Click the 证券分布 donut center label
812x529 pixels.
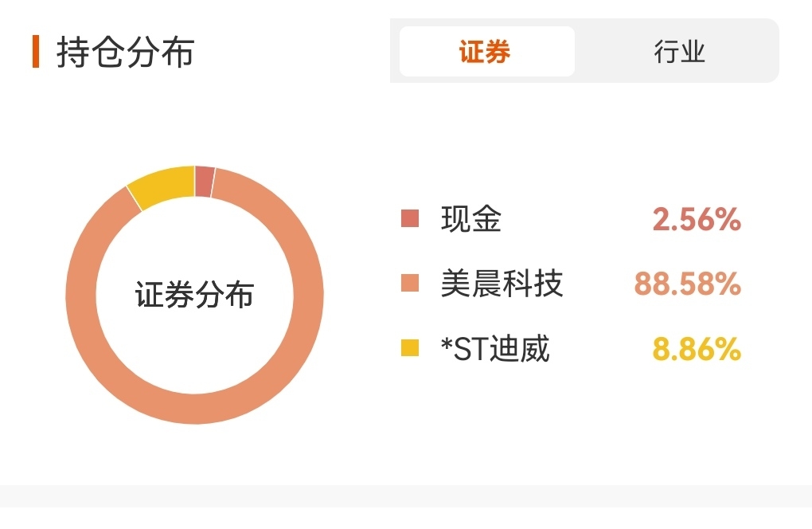195,295
